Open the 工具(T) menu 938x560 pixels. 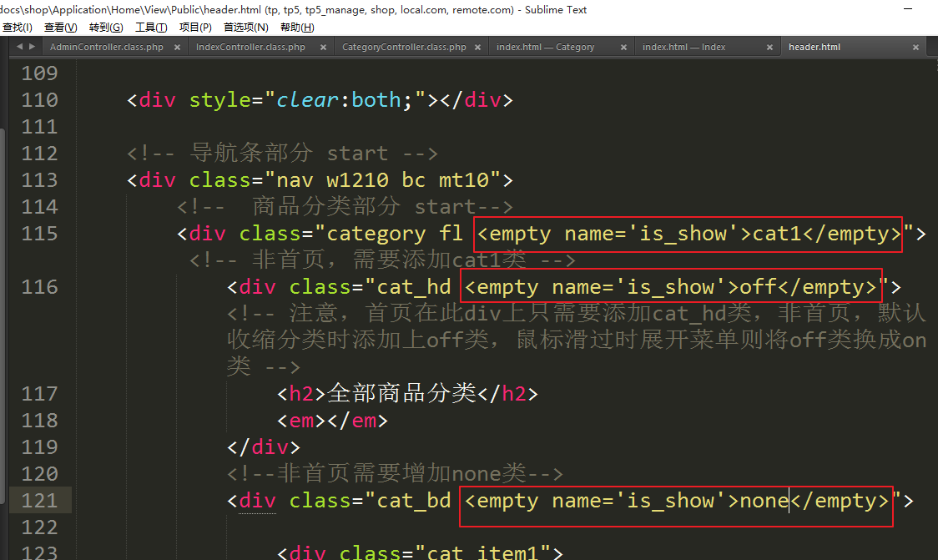(x=151, y=28)
